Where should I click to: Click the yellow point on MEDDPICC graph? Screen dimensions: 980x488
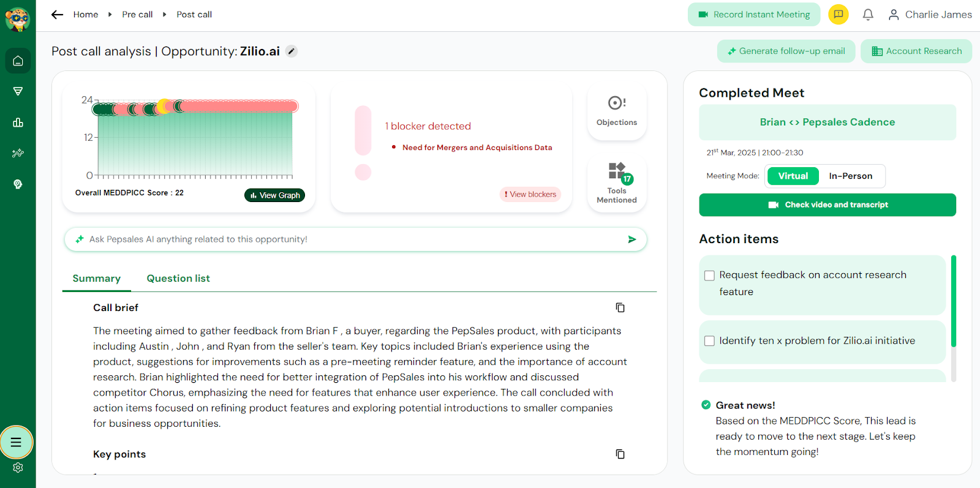click(x=164, y=107)
